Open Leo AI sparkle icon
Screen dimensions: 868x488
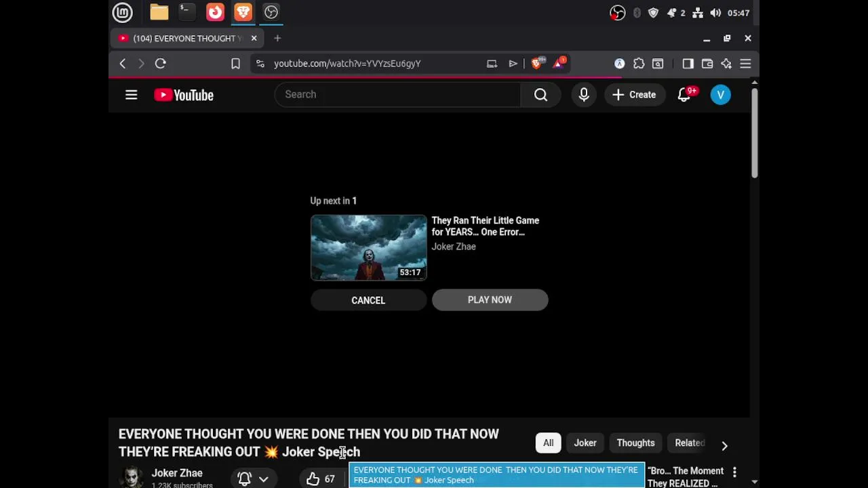click(726, 64)
